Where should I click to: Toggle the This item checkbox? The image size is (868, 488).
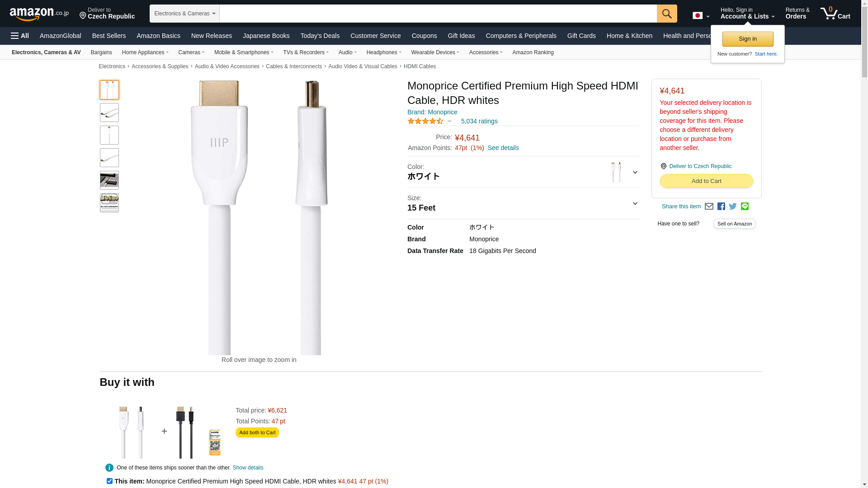click(x=109, y=481)
